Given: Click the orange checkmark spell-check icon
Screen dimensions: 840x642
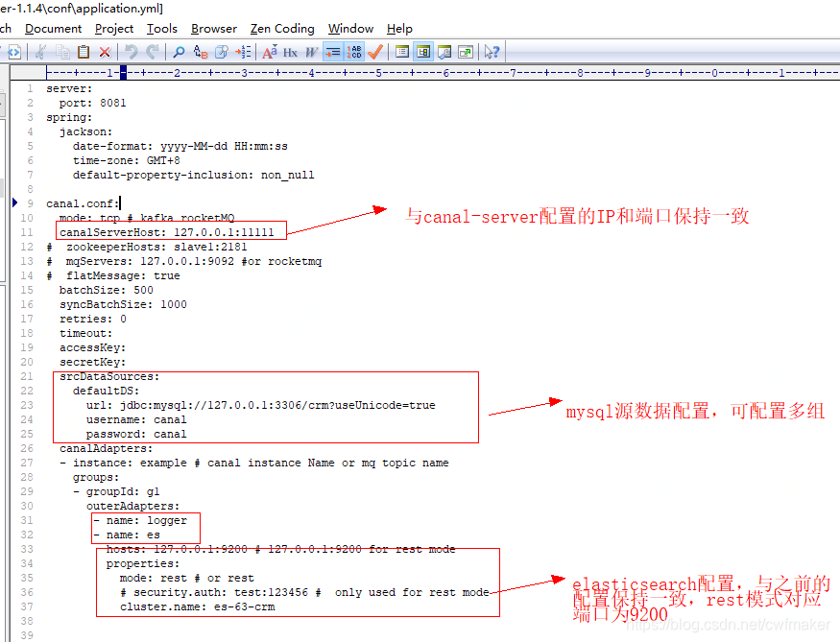Looking at the screenshot, I should click(x=375, y=52).
